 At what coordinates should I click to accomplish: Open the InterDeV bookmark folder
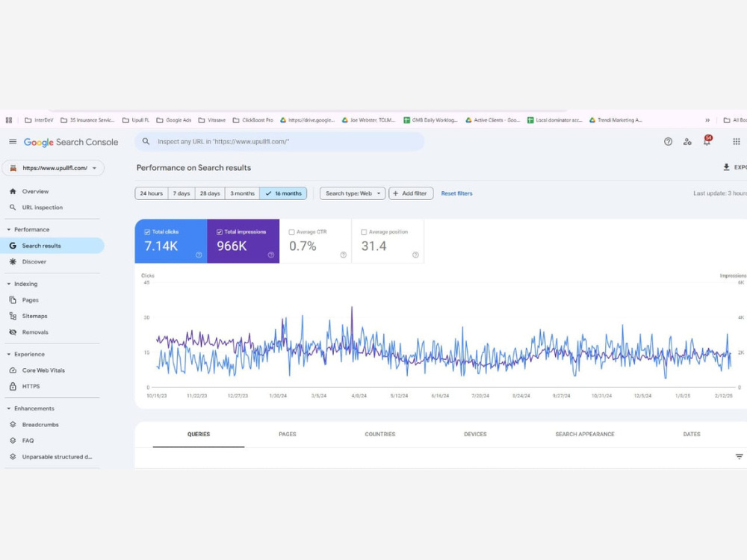click(39, 120)
